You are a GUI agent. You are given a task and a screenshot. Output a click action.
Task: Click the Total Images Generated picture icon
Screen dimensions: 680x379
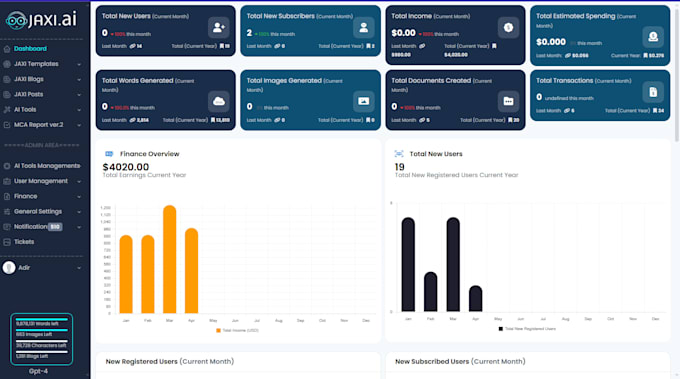(363, 101)
